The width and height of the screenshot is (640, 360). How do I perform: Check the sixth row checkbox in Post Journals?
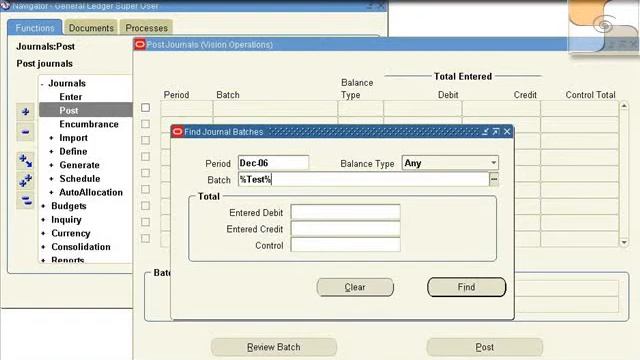click(x=145, y=189)
